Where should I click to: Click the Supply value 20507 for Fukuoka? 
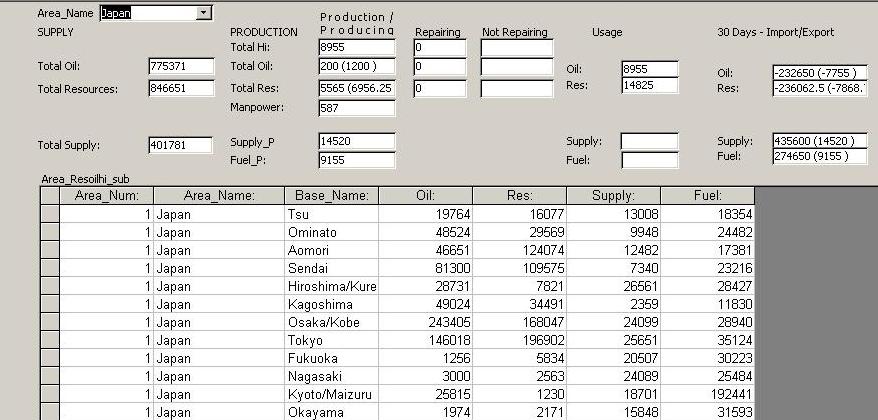(x=614, y=358)
